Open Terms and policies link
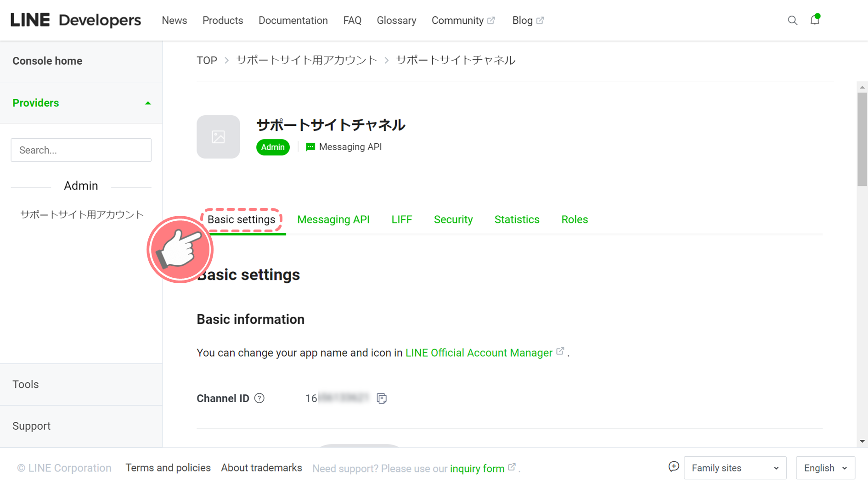The width and height of the screenshot is (868, 488). [x=168, y=468]
